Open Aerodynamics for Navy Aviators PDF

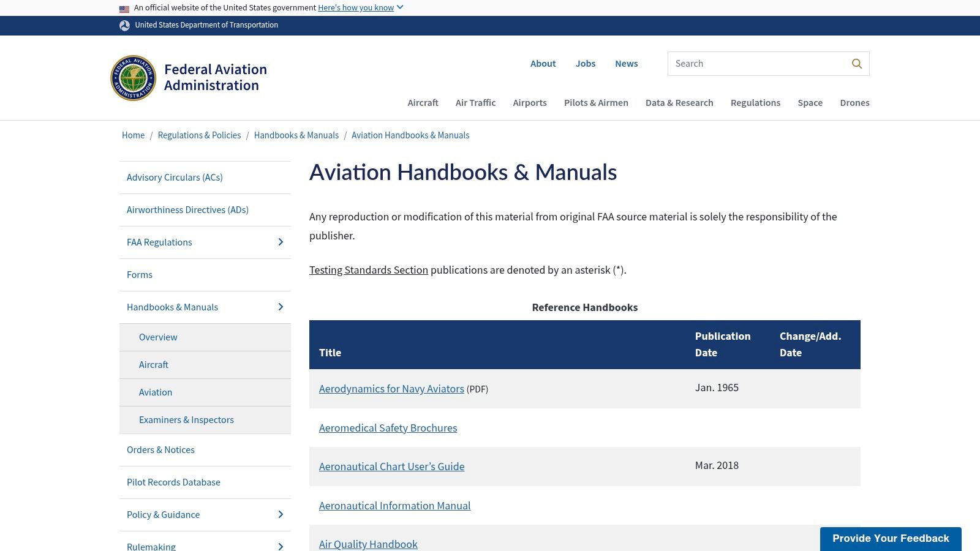tap(391, 389)
